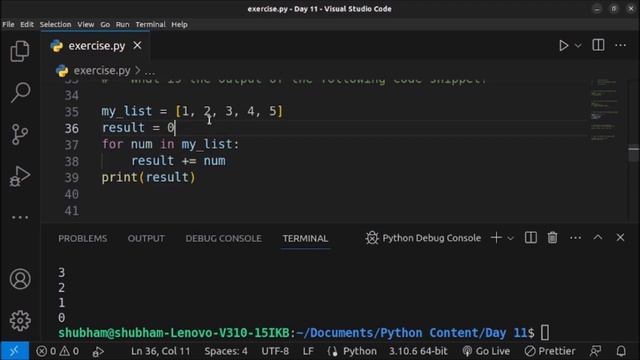Close the exercise.py tab
Screen dimensions: 640x360
[138, 45]
